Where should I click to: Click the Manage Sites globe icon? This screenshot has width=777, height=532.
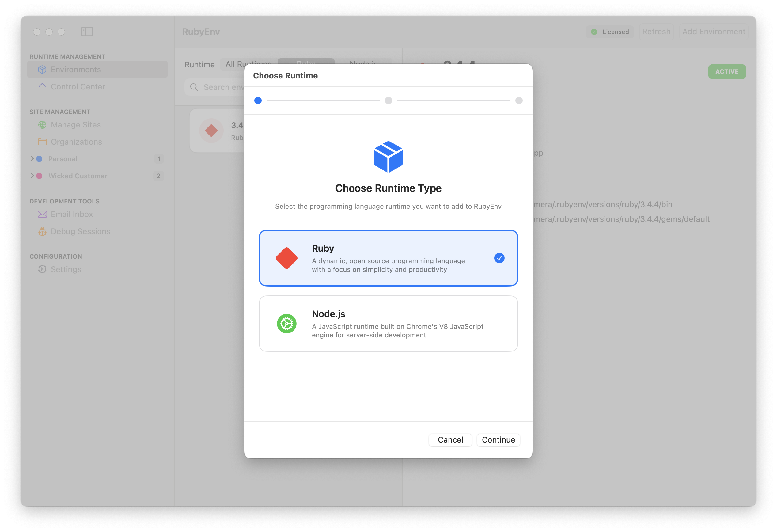[x=42, y=125]
